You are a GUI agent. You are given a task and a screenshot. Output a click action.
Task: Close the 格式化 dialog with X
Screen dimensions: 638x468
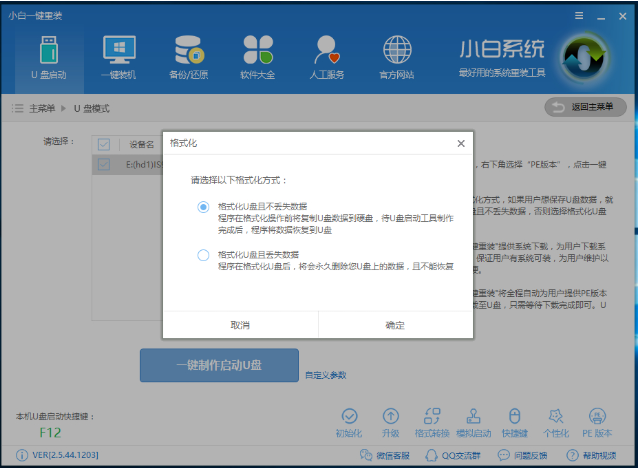460,144
